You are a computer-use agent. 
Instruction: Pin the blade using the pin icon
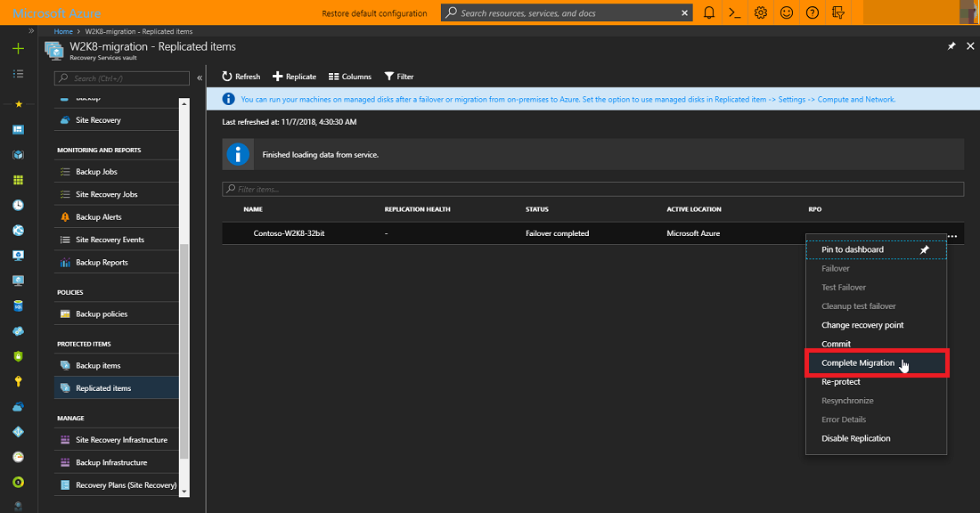[x=951, y=46]
